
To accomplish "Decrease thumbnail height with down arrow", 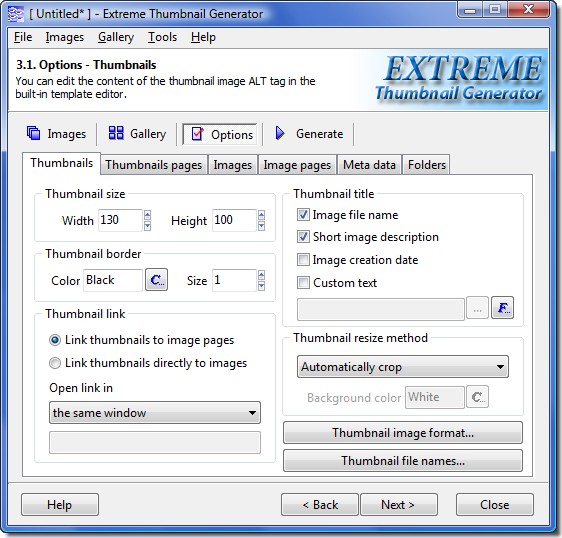I will [x=261, y=226].
